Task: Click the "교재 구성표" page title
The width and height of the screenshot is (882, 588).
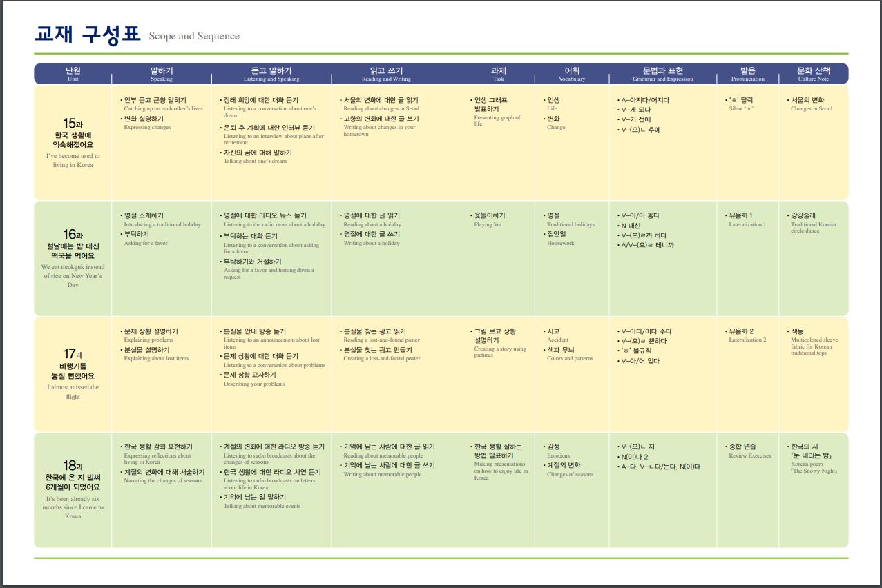Action: tap(87, 35)
